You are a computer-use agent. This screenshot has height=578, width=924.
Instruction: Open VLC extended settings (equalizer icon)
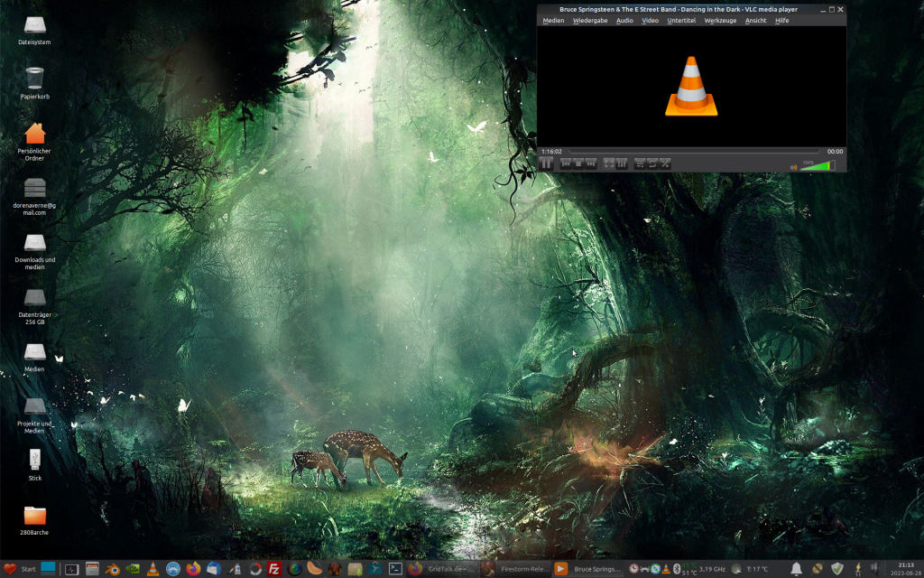622,163
